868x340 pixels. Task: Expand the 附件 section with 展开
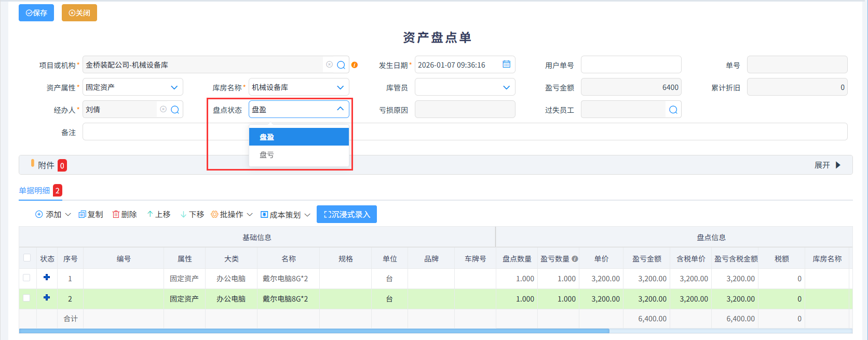point(827,165)
